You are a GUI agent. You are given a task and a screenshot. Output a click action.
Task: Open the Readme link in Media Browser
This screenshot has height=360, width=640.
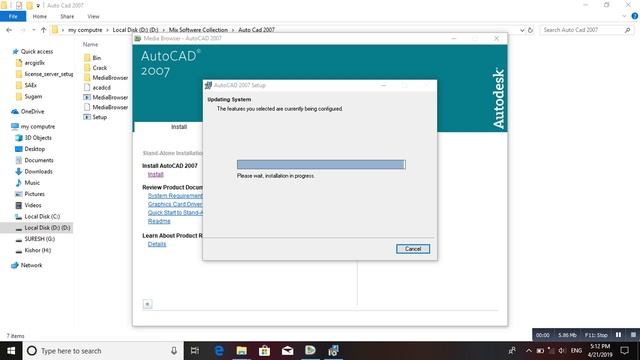tap(159, 221)
